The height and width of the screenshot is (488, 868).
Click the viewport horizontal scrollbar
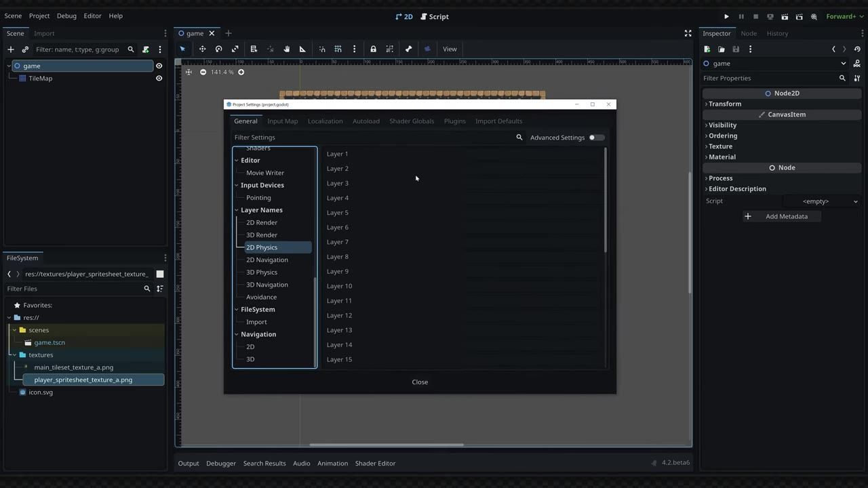click(387, 445)
